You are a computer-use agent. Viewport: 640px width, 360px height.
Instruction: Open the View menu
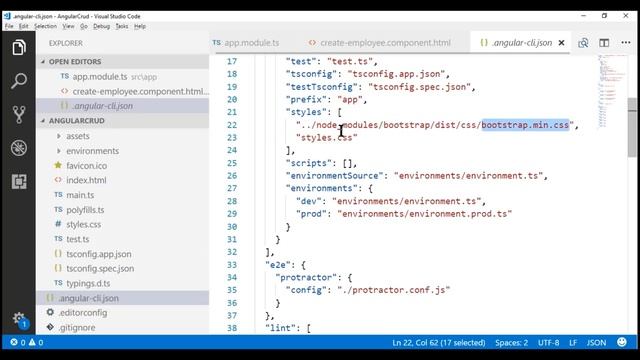pos(68,26)
